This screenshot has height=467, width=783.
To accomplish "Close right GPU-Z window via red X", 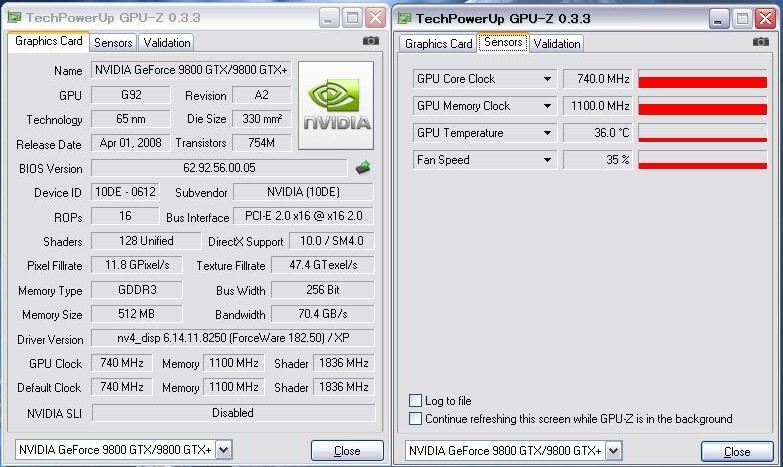I will 765,19.
